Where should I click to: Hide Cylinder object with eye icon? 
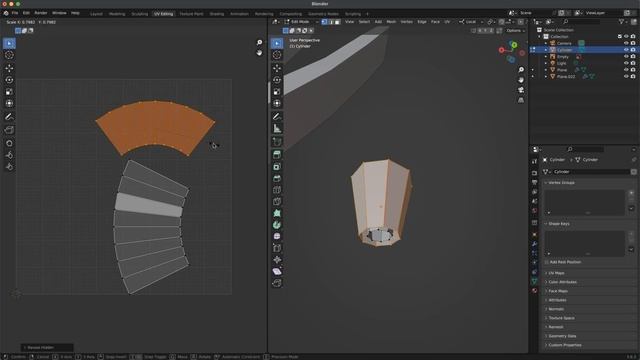point(626,50)
